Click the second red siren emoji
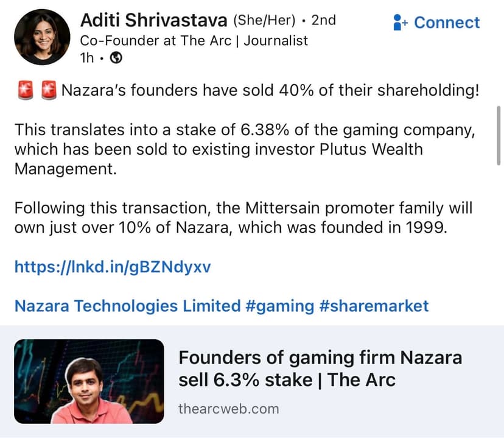This screenshot has height=444, width=504. point(48,92)
